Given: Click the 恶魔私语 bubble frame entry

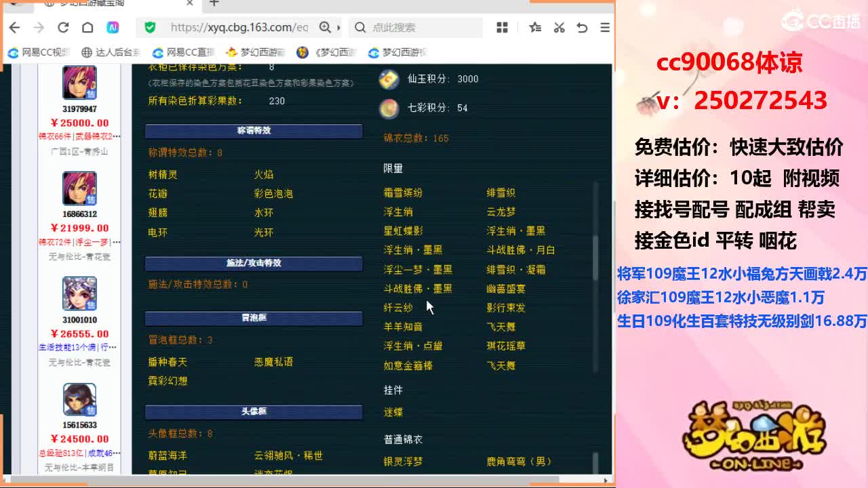Looking at the screenshot, I should click(x=273, y=362).
